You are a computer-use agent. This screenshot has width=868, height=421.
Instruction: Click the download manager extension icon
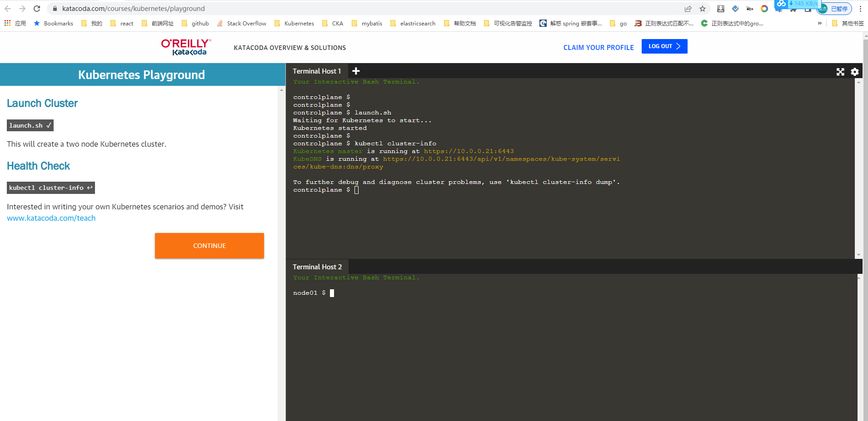pos(721,9)
